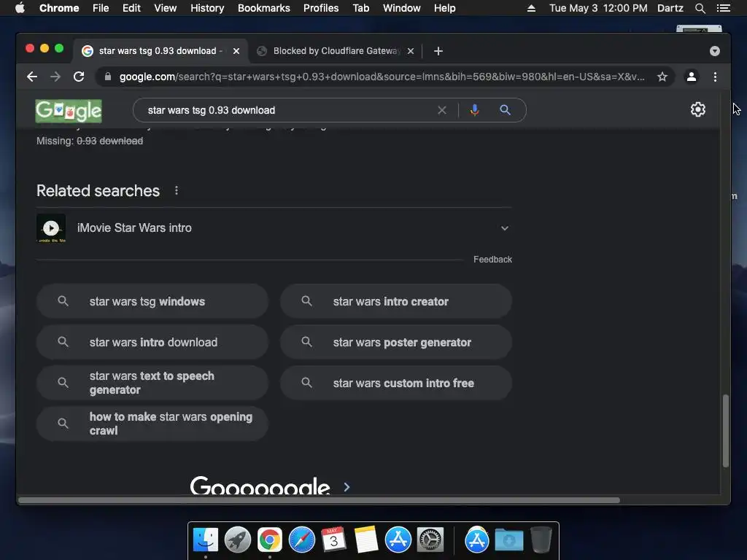Clear the search box with the X
Image resolution: width=747 pixels, height=560 pixels.
442,110
